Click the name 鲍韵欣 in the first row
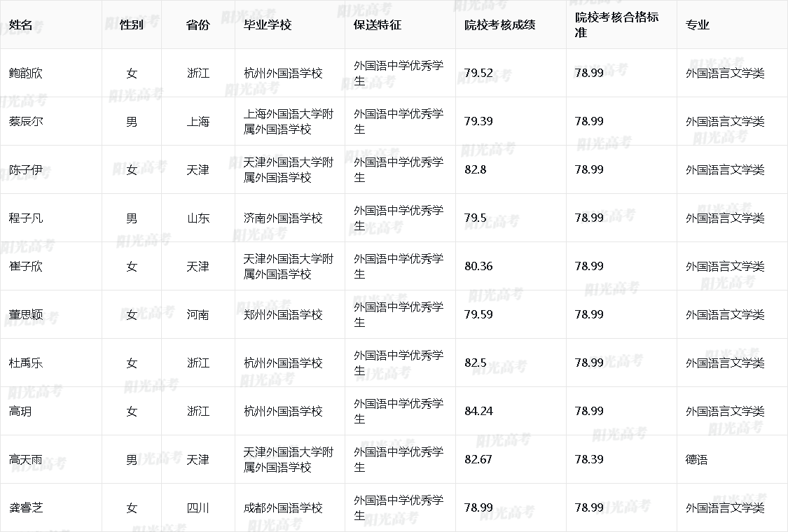Screen dimensions: 788x532 pos(26,73)
